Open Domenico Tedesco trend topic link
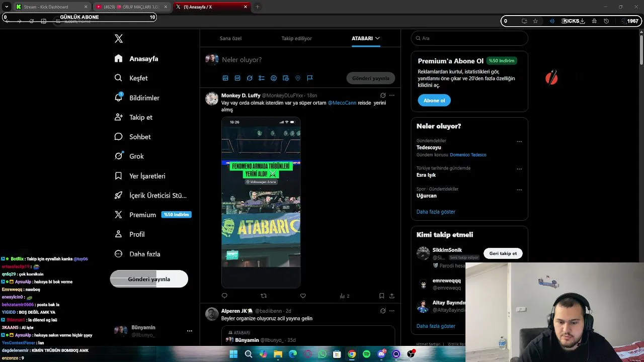The height and width of the screenshot is (362, 644). (x=468, y=155)
